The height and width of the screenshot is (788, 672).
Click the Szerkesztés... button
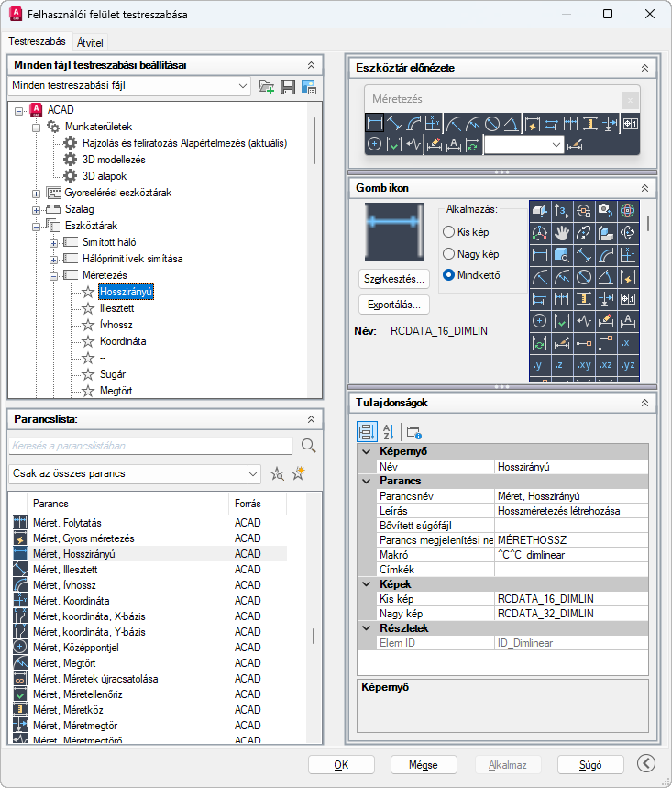point(394,279)
